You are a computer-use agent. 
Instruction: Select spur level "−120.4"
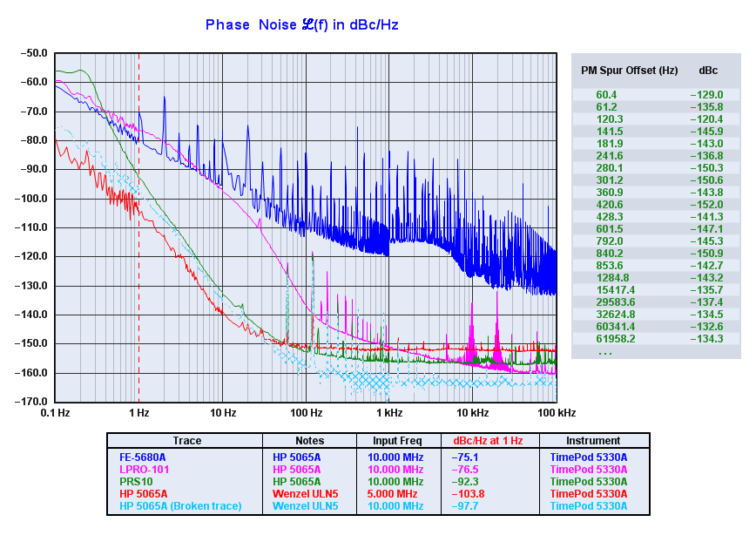point(707,119)
